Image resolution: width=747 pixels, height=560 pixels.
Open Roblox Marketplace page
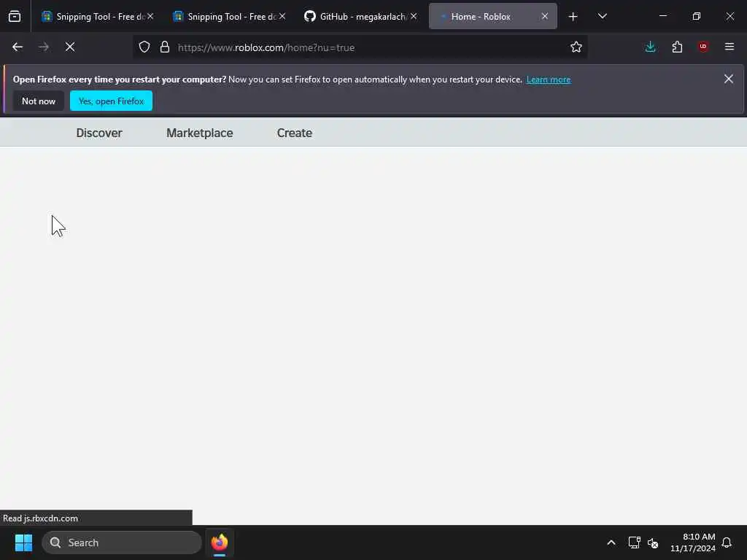coord(200,133)
